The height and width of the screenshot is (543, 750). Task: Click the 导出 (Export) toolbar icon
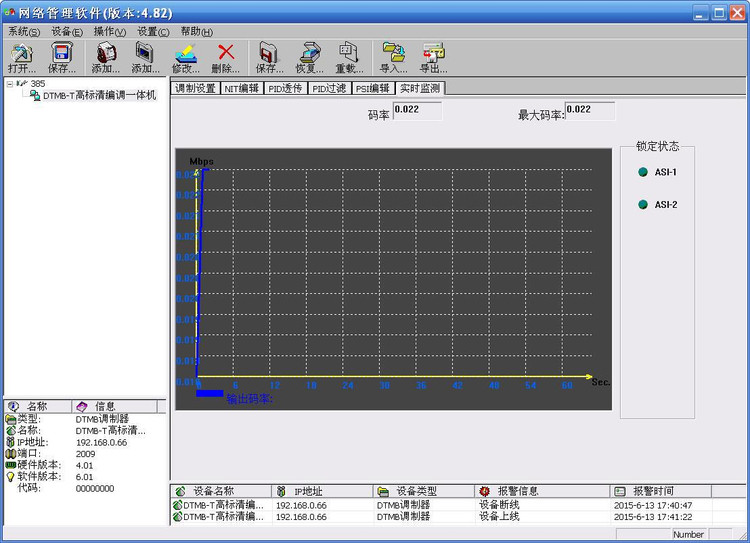pyautogui.click(x=433, y=52)
